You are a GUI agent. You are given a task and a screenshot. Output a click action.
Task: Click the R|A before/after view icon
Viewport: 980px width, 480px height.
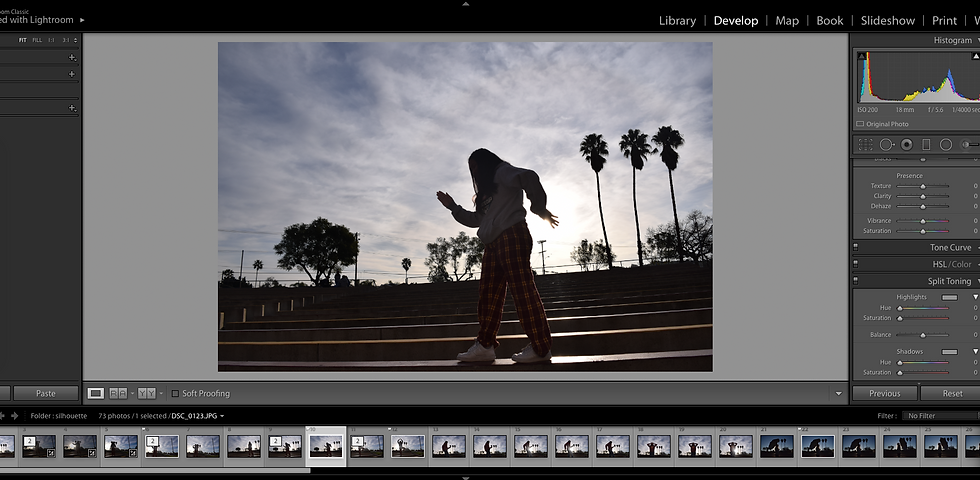tap(118, 393)
